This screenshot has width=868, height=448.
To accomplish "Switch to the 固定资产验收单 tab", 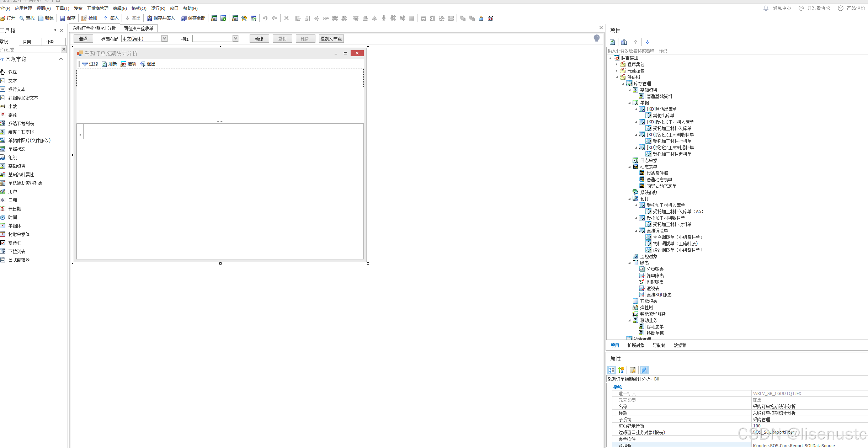I will click(138, 28).
